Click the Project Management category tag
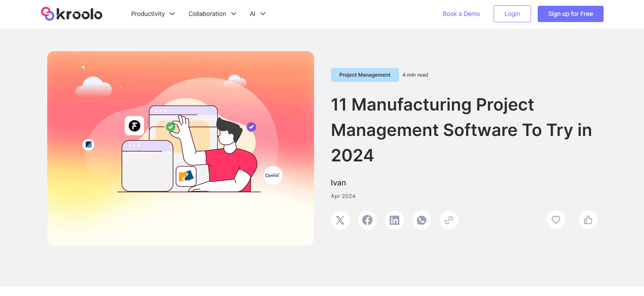The width and height of the screenshot is (644, 296). 364,75
